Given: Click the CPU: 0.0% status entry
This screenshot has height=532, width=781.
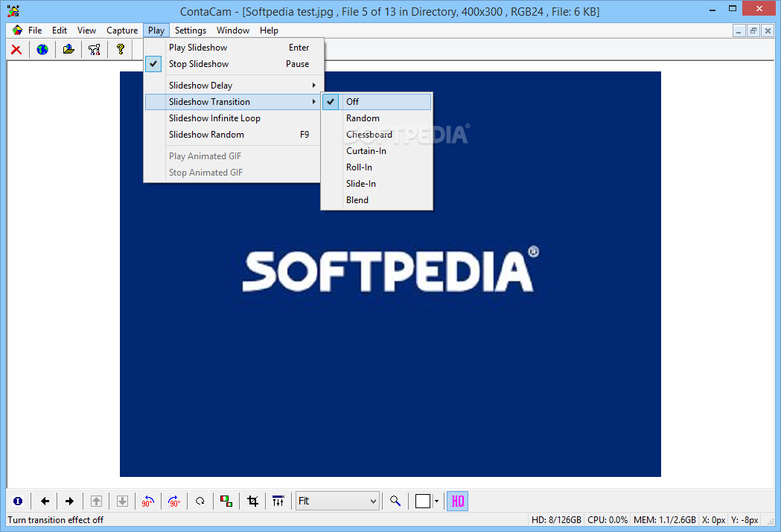Looking at the screenshot, I should click(x=608, y=520).
